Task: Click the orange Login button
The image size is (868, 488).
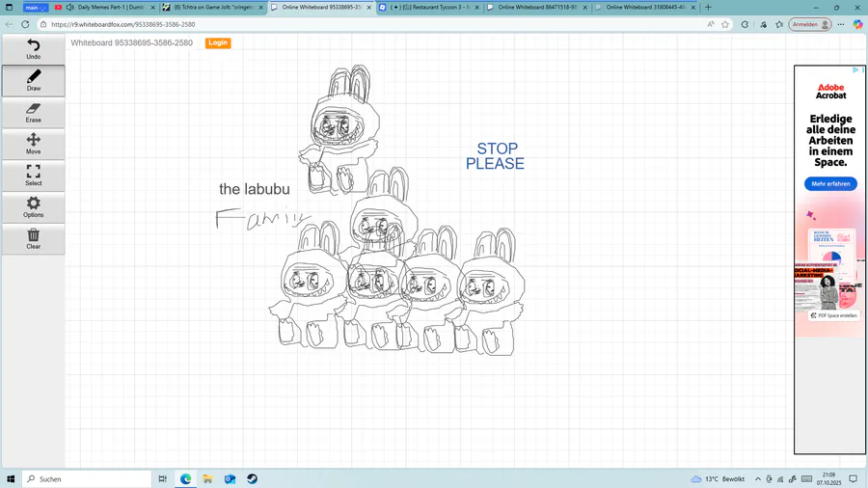Action: click(x=218, y=42)
